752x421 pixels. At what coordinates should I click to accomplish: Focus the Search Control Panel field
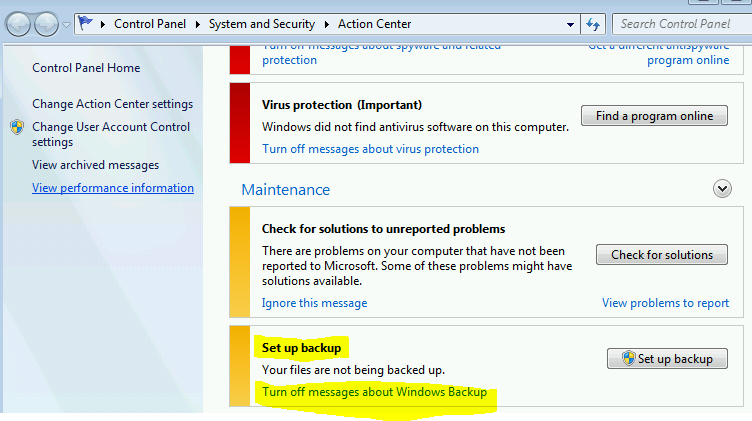tap(680, 23)
